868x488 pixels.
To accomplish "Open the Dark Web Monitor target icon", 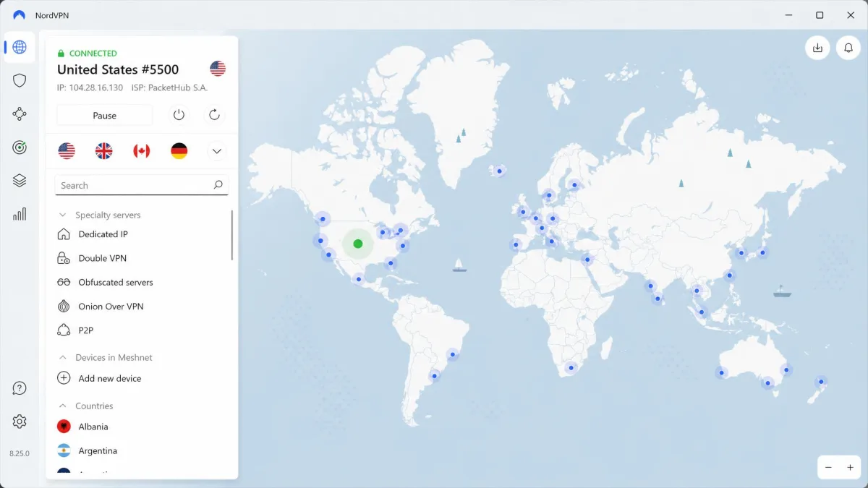I will (x=20, y=147).
